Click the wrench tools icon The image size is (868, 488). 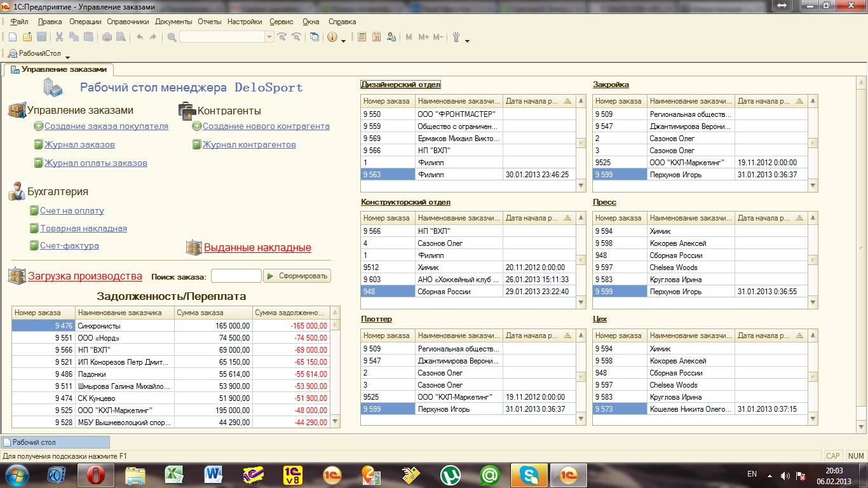456,37
